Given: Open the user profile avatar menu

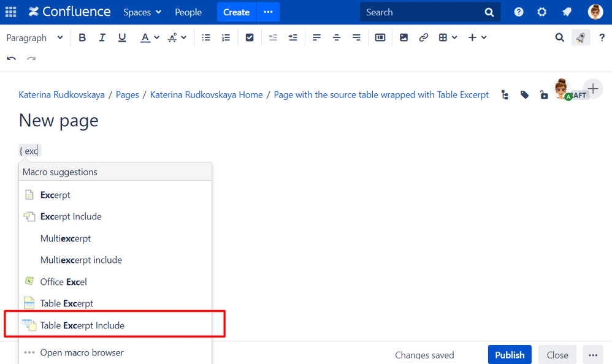Looking at the screenshot, I should point(595,12).
